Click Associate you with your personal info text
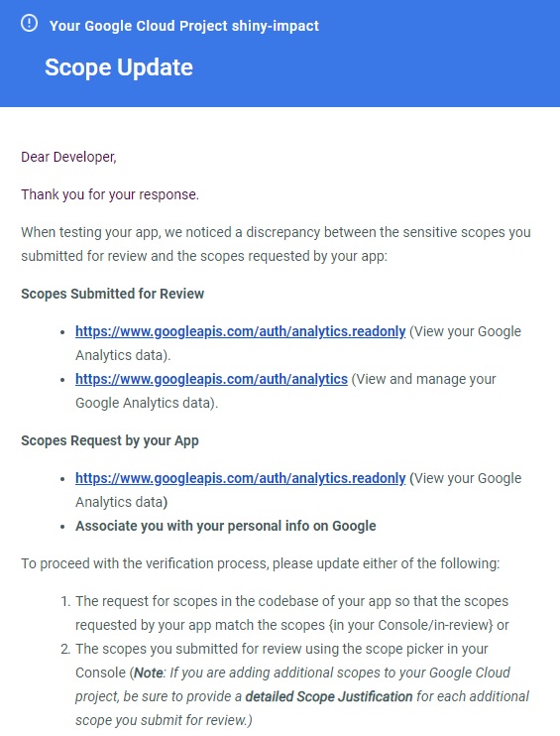The width and height of the screenshot is (560, 736). [226, 526]
